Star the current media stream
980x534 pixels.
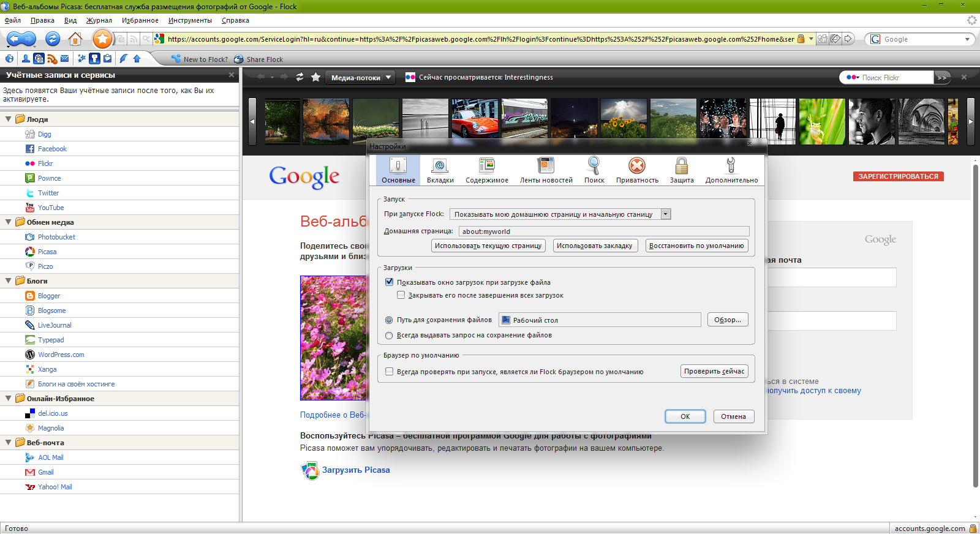click(x=315, y=77)
